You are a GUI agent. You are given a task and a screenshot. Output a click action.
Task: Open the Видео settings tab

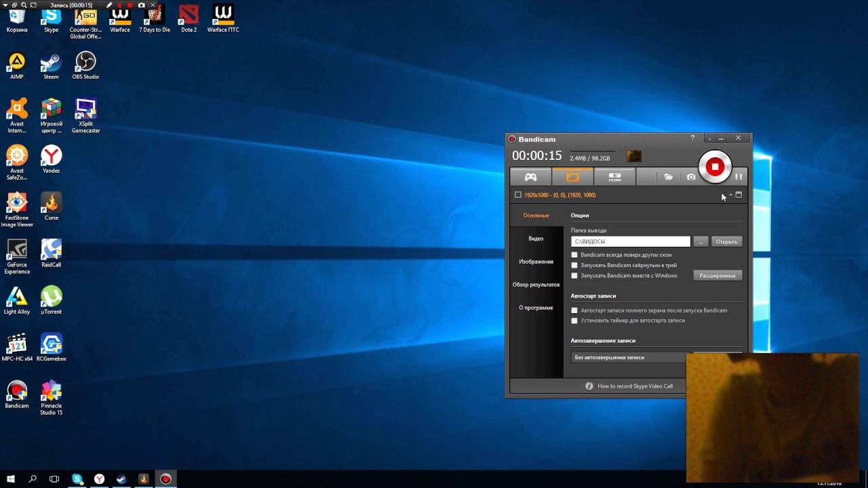pyautogui.click(x=536, y=239)
